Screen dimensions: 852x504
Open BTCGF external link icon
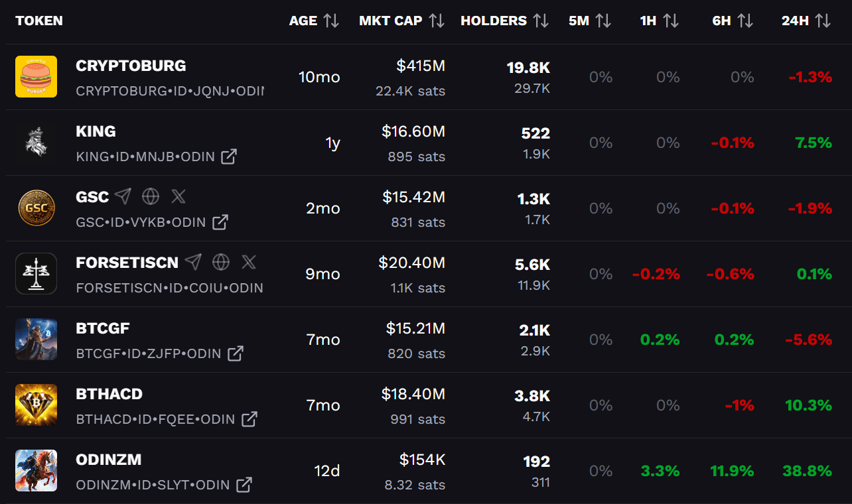236,353
